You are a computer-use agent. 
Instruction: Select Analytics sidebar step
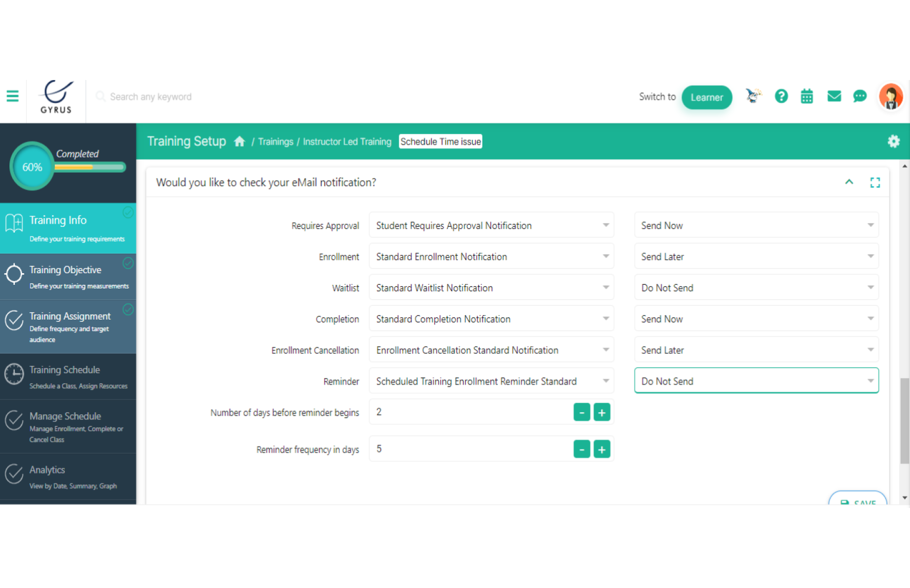click(68, 476)
